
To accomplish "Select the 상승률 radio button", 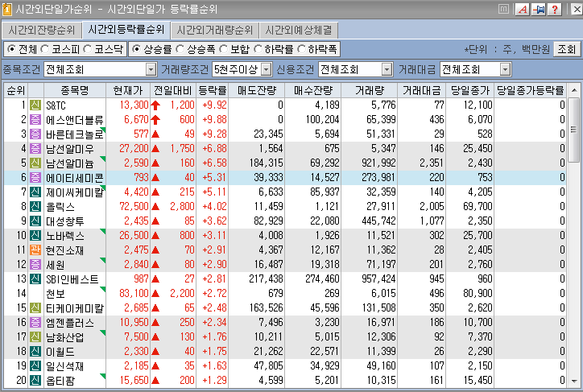I will (x=136, y=49).
